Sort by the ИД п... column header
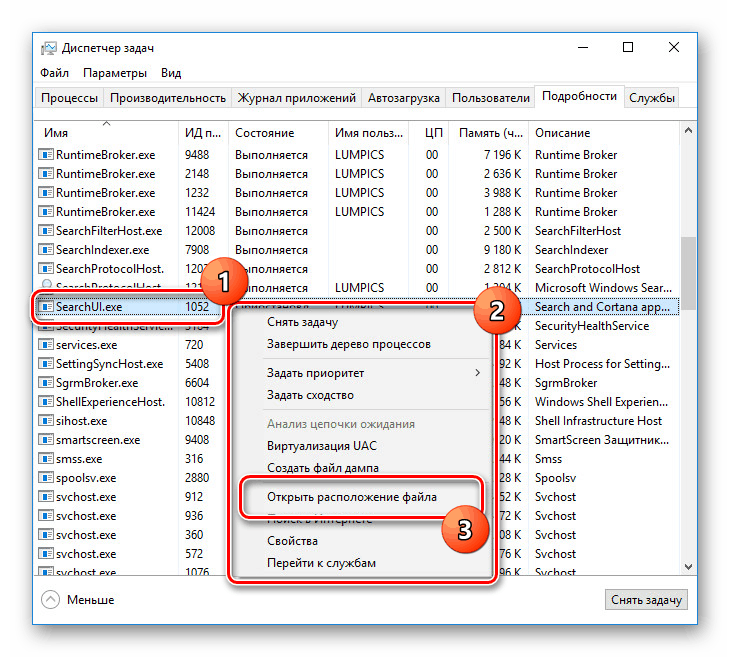 pyautogui.click(x=203, y=133)
